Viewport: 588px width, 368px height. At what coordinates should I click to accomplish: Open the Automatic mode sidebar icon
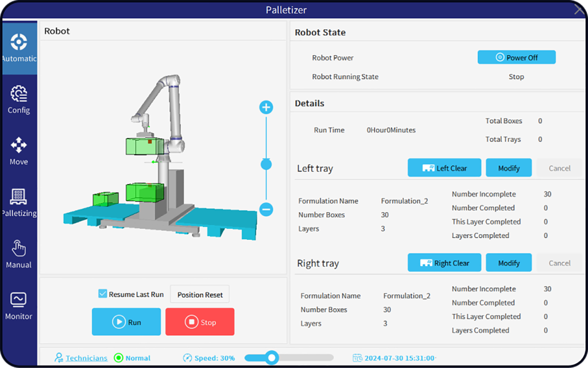pos(19,43)
